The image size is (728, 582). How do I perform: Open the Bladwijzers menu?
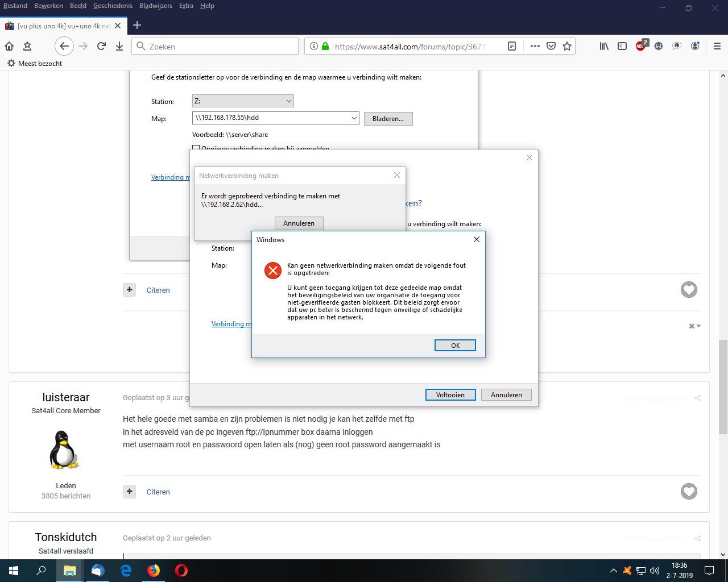pos(155,6)
